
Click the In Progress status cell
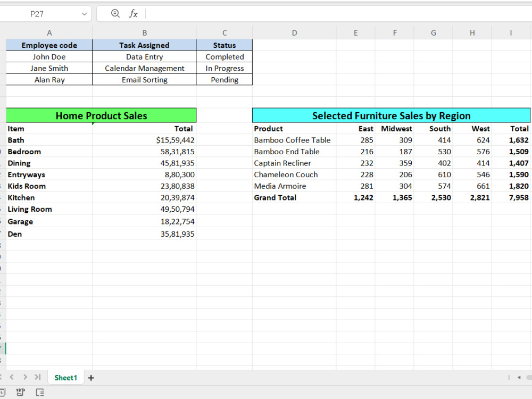point(225,68)
